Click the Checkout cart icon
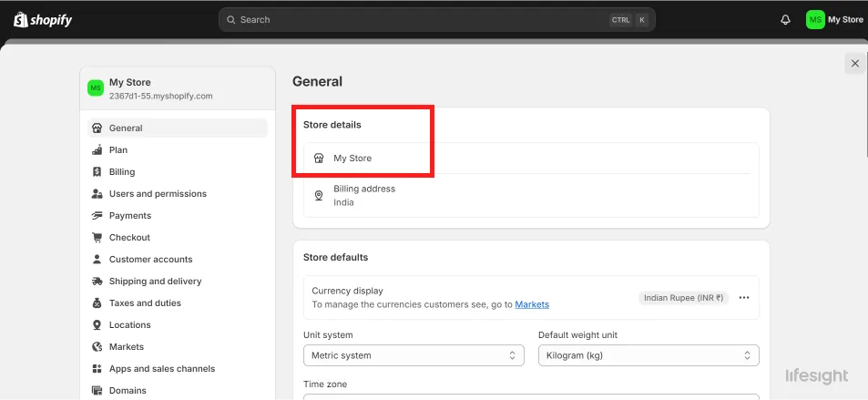 tap(97, 237)
